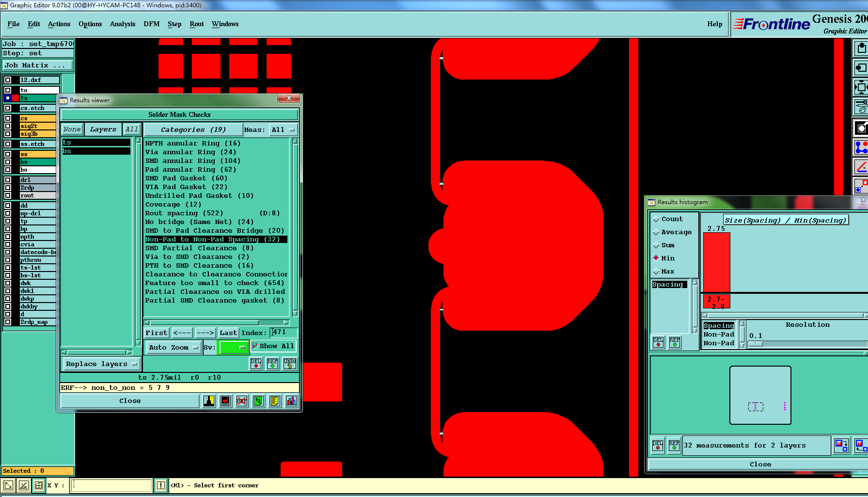The width and height of the screenshot is (868, 497).
Task: Toggle display checkbox for layer cs.etch
Action: coord(8,108)
